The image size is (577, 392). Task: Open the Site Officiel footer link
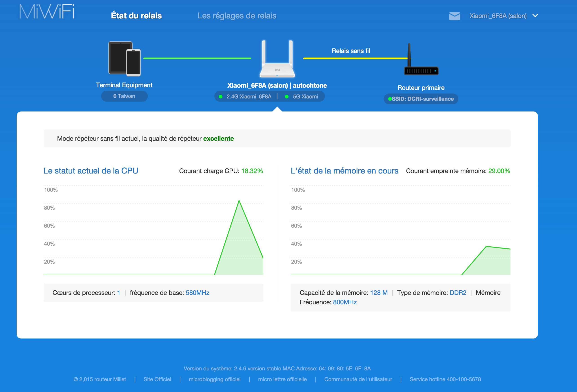pyautogui.click(x=157, y=379)
